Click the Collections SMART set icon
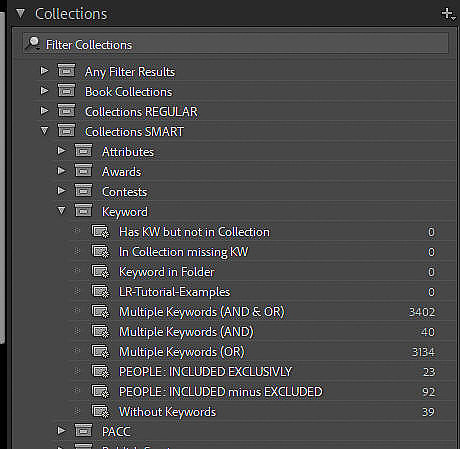This screenshot has height=449, width=460. point(67,130)
